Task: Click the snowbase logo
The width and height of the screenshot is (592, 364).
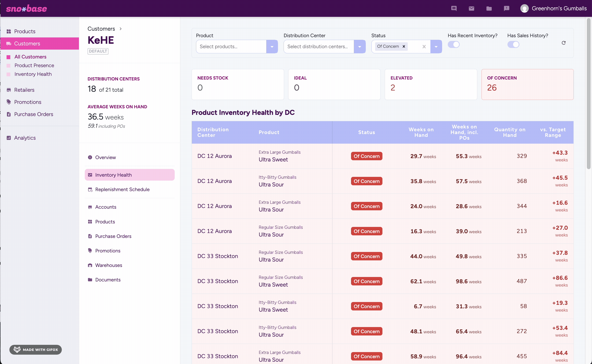Action: pyautogui.click(x=26, y=8)
